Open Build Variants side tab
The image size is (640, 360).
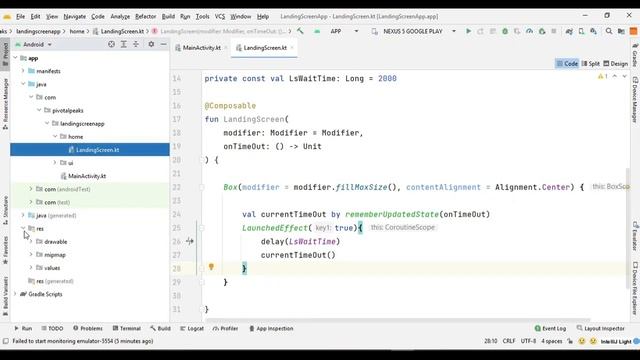pyautogui.click(x=5, y=296)
